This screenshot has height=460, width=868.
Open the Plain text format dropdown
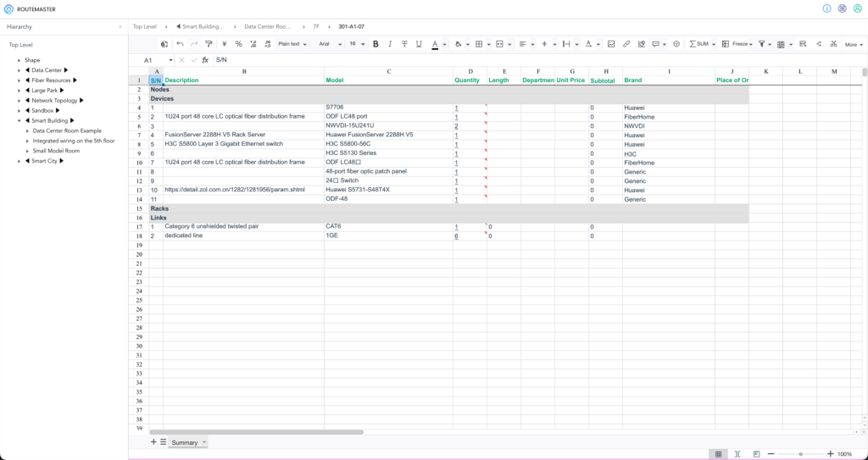(292, 44)
